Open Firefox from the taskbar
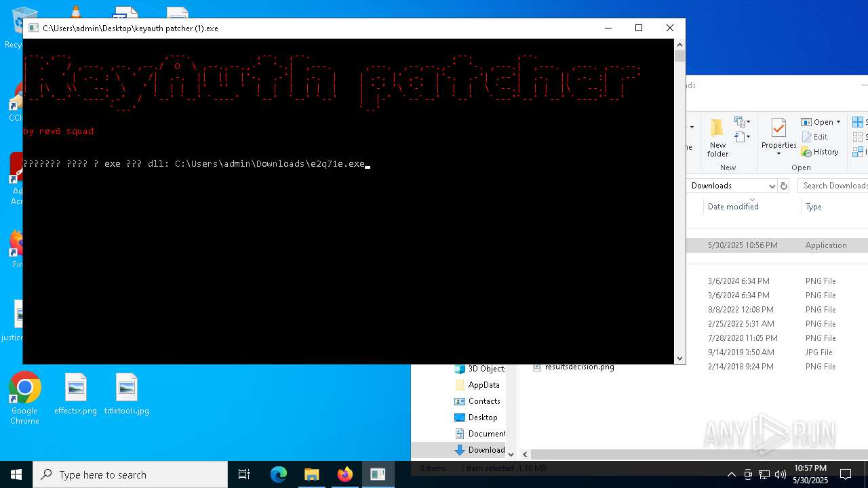The width and height of the screenshot is (868, 488). click(x=344, y=474)
